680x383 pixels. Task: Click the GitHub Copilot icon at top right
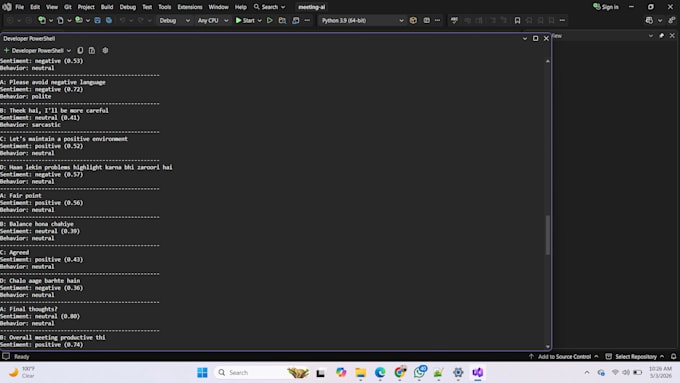coord(649,20)
